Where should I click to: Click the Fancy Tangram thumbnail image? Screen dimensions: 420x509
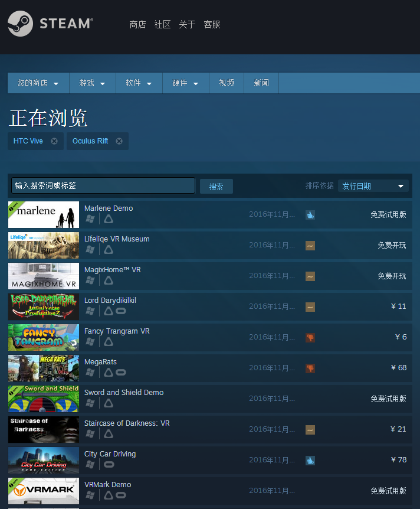tap(44, 337)
